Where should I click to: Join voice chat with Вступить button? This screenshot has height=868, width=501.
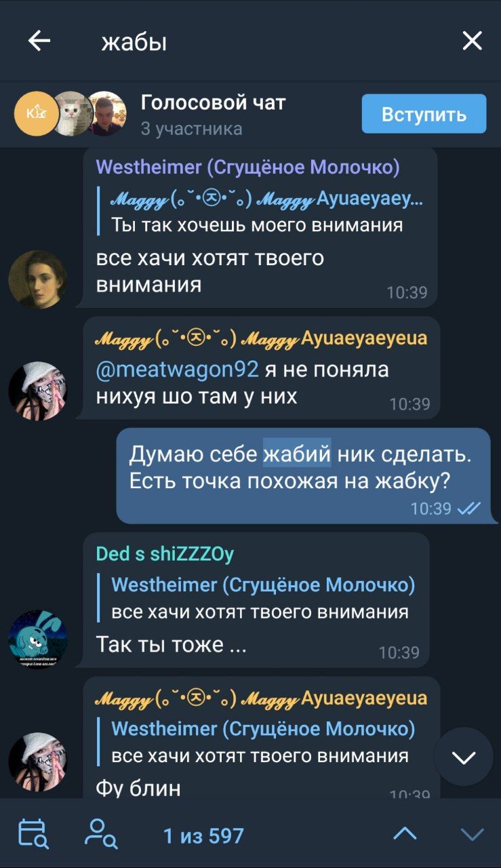click(424, 114)
